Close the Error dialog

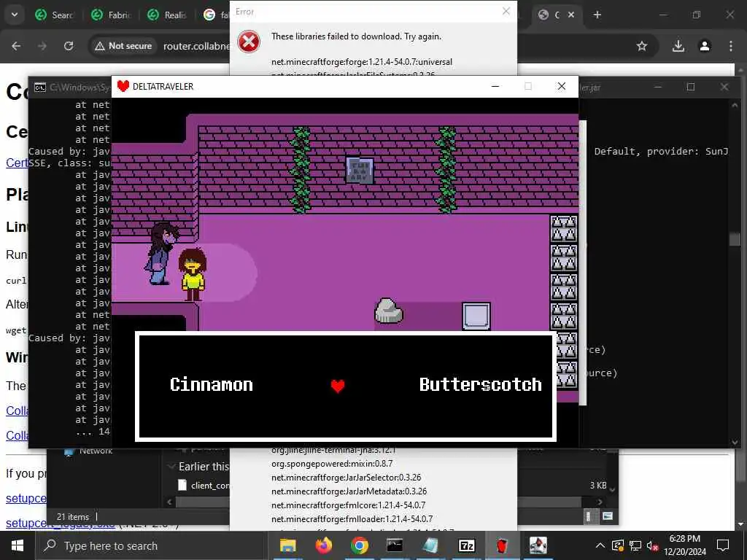[x=506, y=11]
